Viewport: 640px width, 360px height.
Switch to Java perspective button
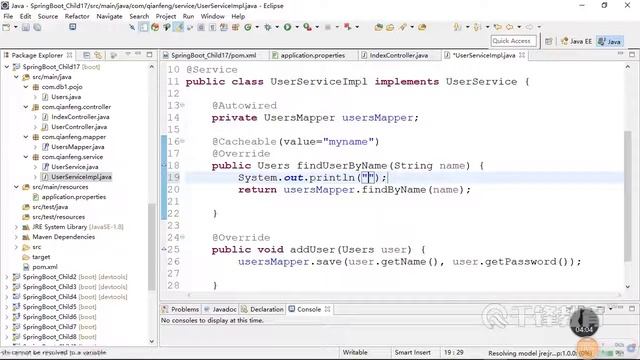pyautogui.click(x=610, y=41)
